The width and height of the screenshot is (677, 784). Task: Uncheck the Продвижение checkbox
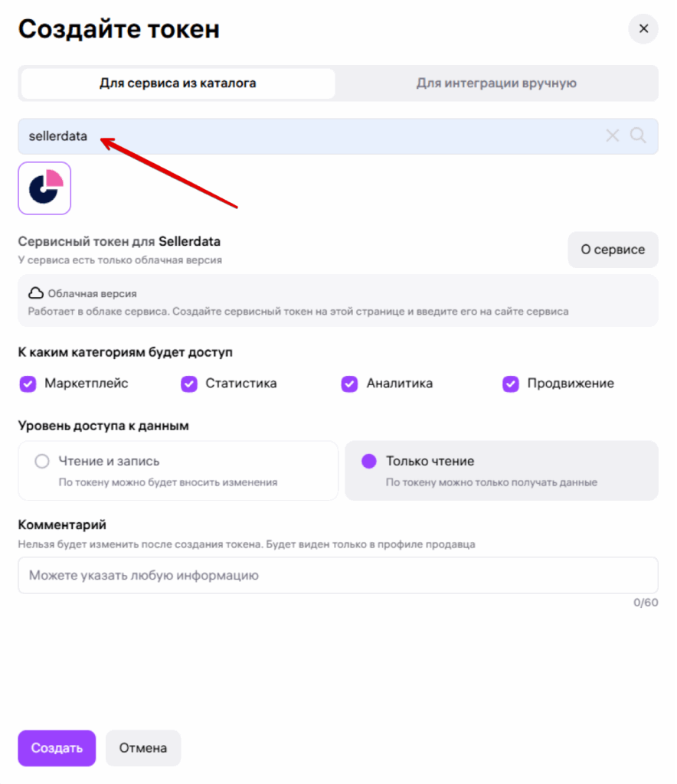[511, 384]
